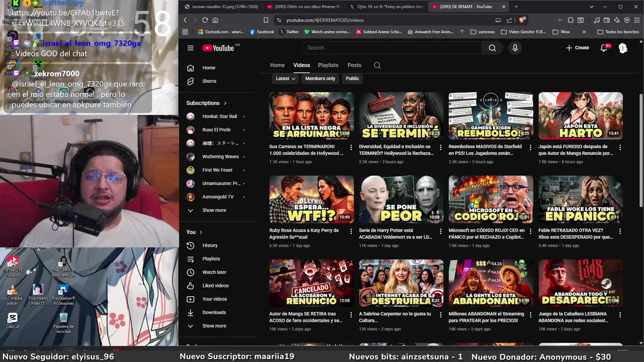This screenshot has width=644, height=362.
Task: Click the browser address bar URL
Action: pyautogui.click(x=325, y=20)
